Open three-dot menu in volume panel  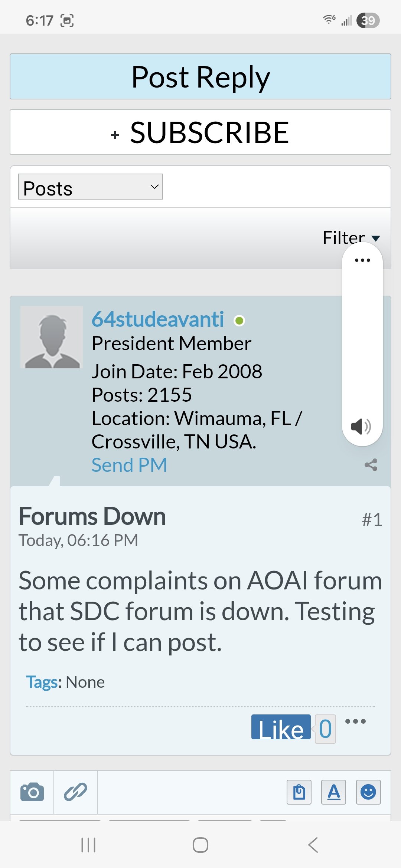tap(362, 260)
